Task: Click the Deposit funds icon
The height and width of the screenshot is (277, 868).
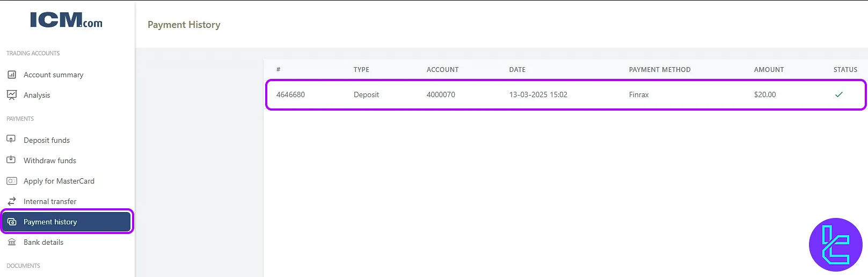Action: tap(11, 140)
